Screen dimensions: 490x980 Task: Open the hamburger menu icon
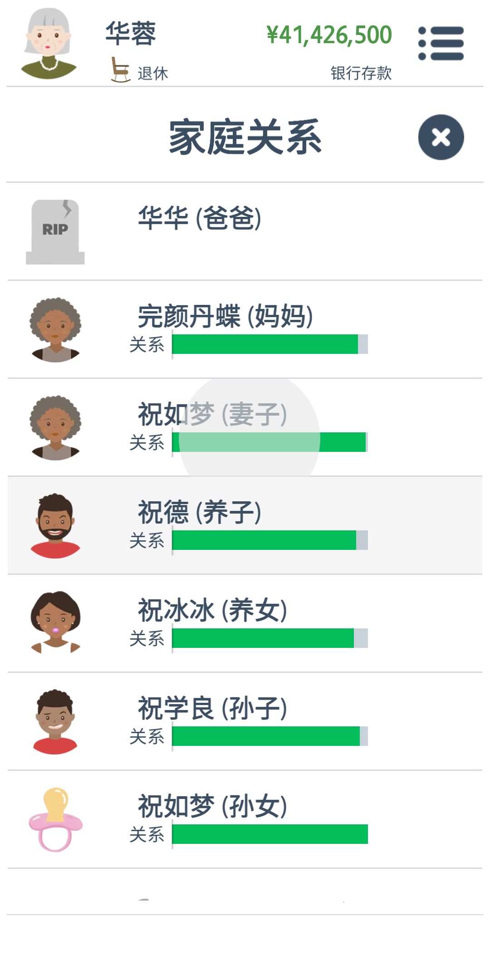pos(441,44)
